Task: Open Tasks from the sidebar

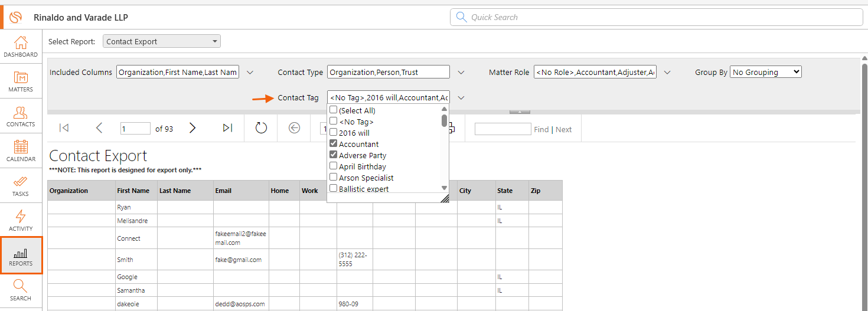Action: (x=21, y=186)
